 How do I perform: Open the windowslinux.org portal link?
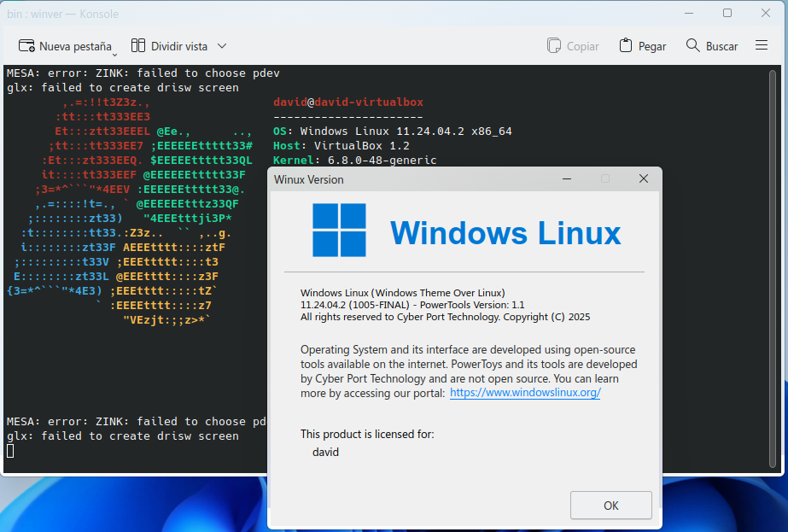pyautogui.click(x=525, y=393)
